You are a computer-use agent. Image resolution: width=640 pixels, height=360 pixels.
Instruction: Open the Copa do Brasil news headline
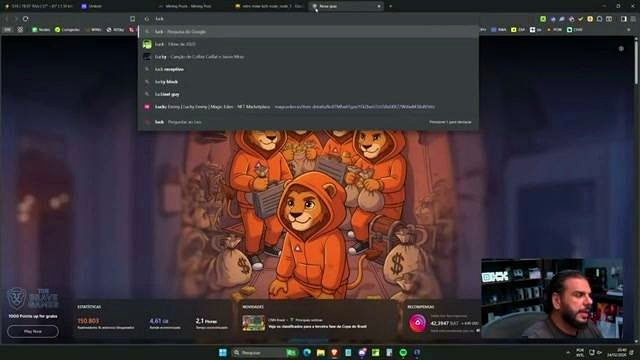[317, 327]
